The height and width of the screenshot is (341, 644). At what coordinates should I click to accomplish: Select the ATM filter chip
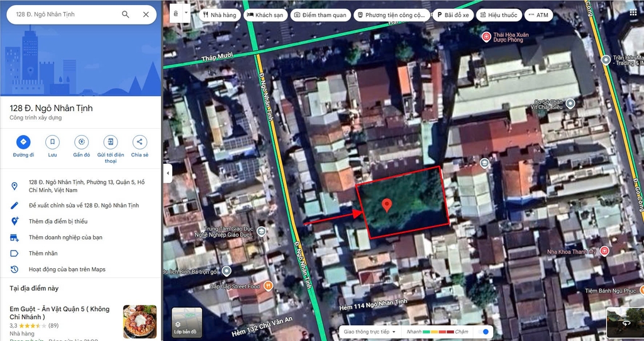point(538,15)
